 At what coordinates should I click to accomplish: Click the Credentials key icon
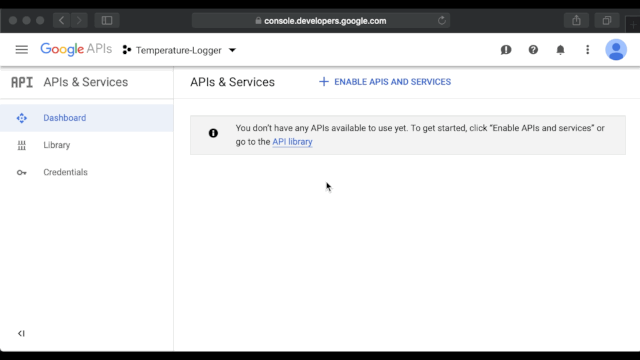tap(22, 173)
